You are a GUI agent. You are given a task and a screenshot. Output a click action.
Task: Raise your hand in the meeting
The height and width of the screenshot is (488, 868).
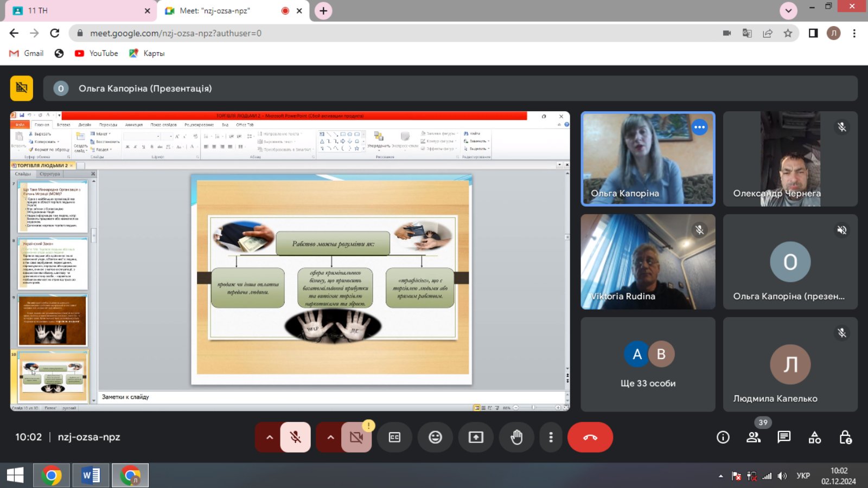[x=516, y=437]
